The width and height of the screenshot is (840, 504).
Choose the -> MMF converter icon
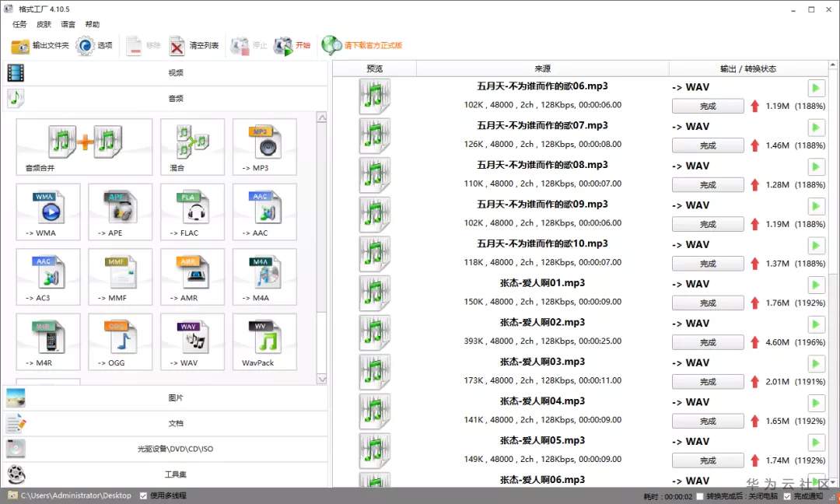120,277
